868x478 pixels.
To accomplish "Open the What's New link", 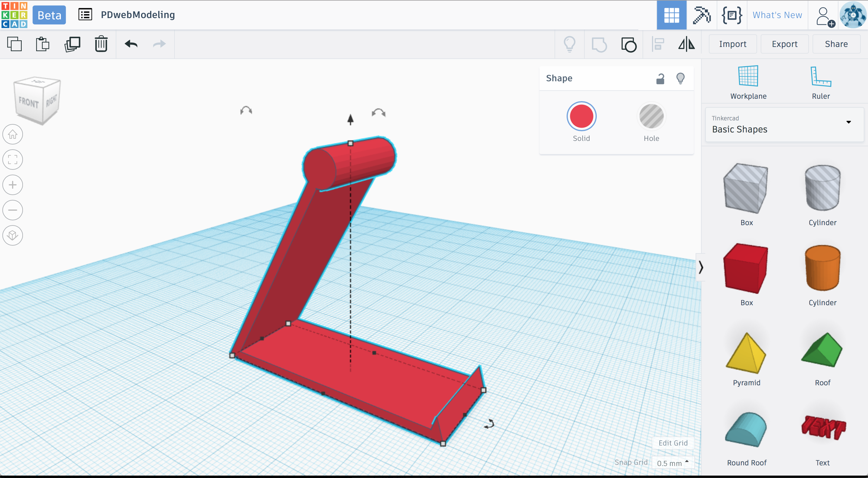I will [777, 15].
